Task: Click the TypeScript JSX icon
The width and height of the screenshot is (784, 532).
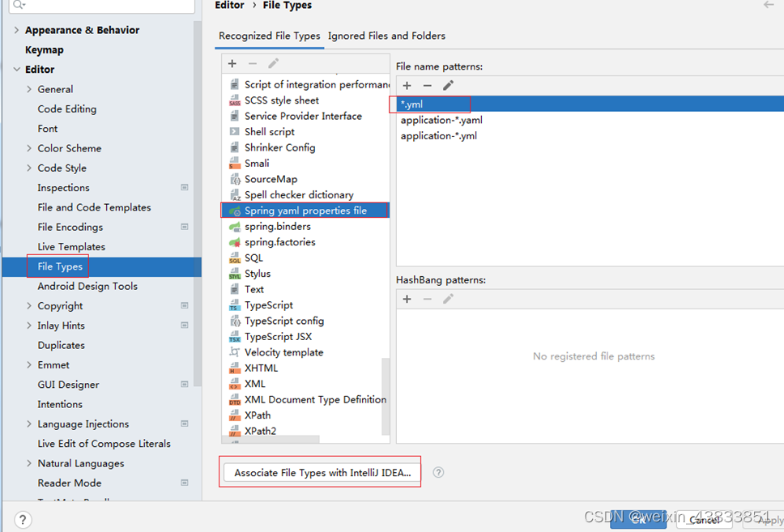Action: pyautogui.click(x=235, y=337)
